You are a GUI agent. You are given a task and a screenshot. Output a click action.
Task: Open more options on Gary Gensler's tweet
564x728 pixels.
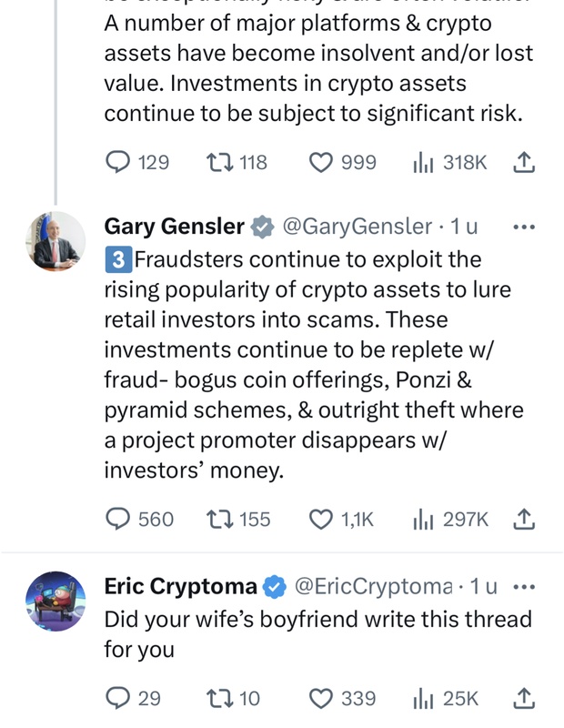[524, 226]
